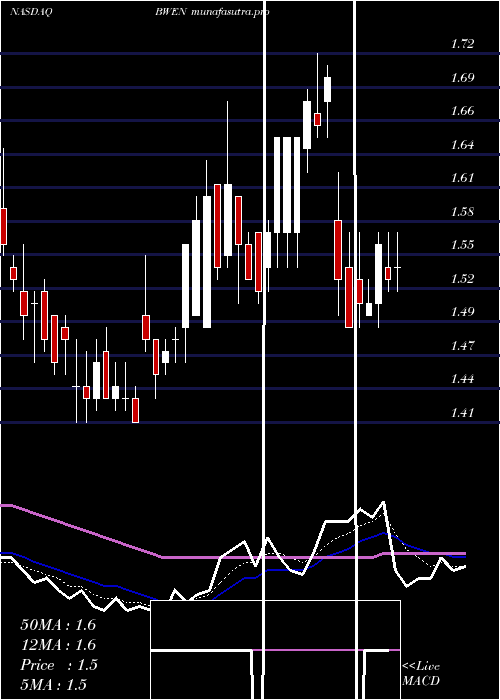The height and width of the screenshot is (700, 500).
Task: Select the 1.41 price axis label
Action: point(462,412)
